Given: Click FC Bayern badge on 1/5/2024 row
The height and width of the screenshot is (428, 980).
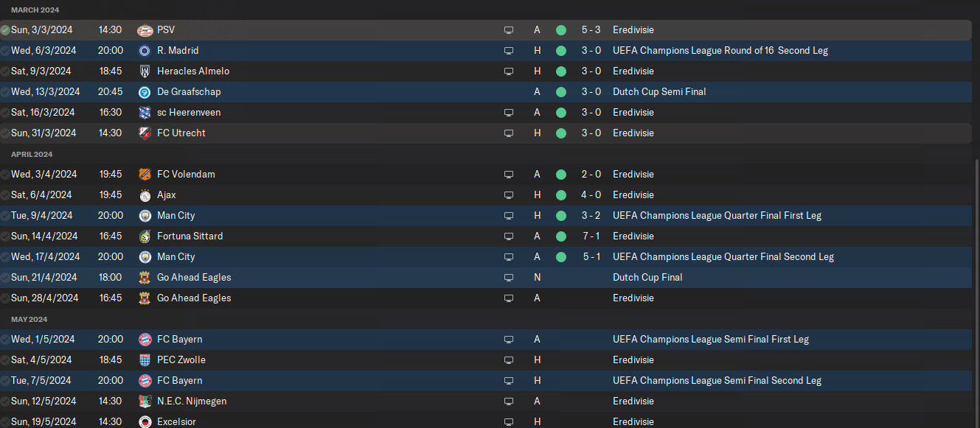Looking at the screenshot, I should point(145,340).
